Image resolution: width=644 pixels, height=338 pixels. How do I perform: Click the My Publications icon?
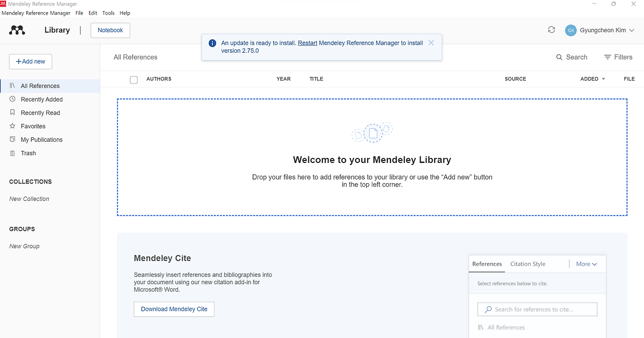tap(13, 139)
